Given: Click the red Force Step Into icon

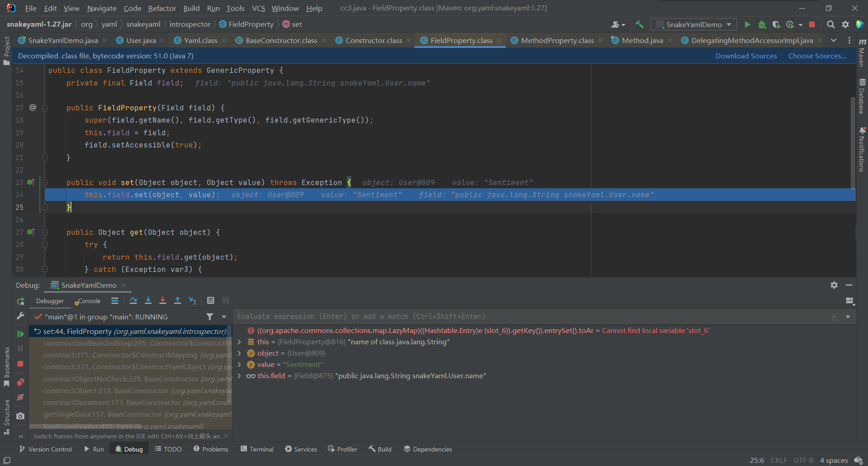Looking at the screenshot, I should [163, 300].
